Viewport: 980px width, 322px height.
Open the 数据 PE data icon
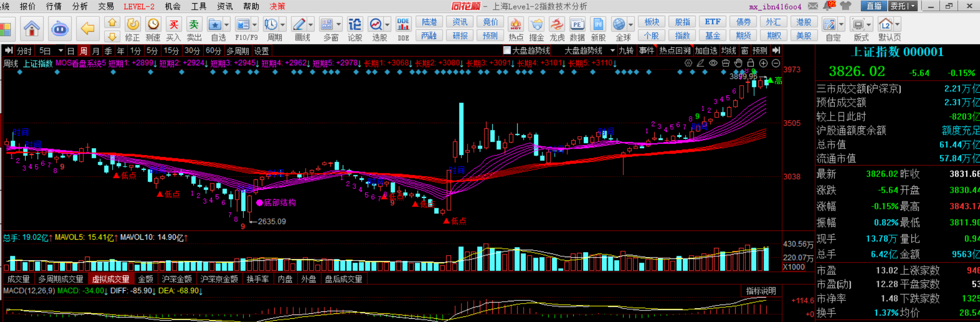pyautogui.click(x=577, y=24)
